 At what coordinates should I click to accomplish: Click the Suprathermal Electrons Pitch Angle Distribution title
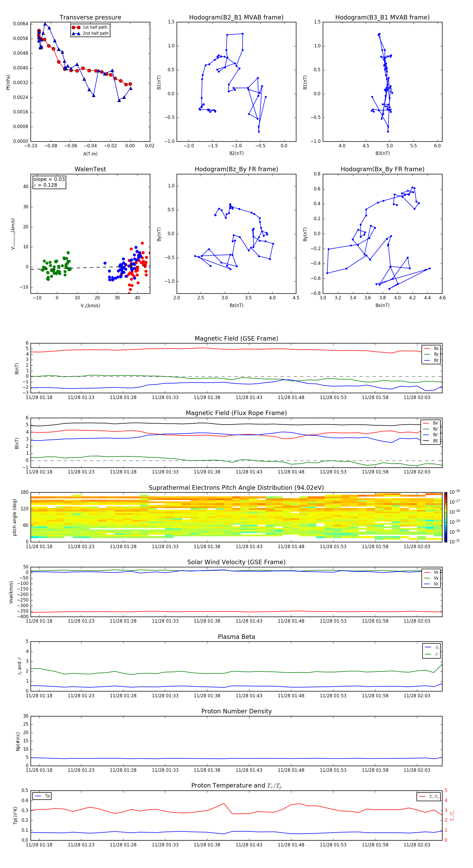coord(236,488)
